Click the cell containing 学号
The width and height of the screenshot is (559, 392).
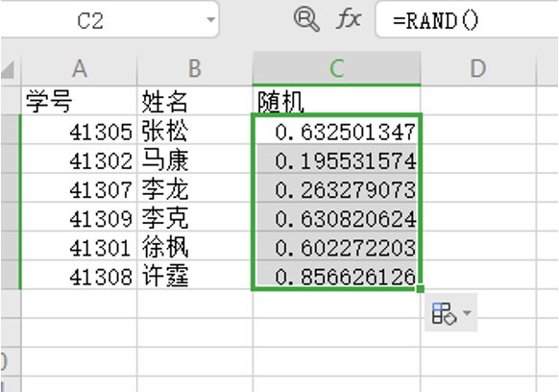point(79,101)
